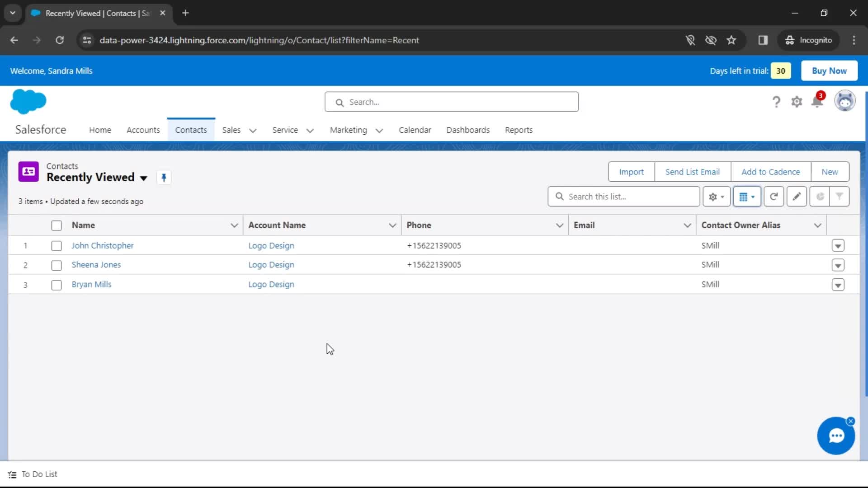Open the browser side panel icon
The image size is (868, 488).
coord(763,40)
